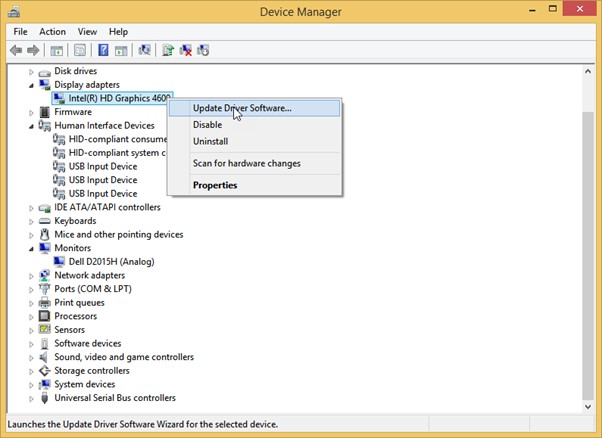Select Intel(R) HD Graphics 4600 device
The width and height of the screenshot is (602, 438).
112,98
